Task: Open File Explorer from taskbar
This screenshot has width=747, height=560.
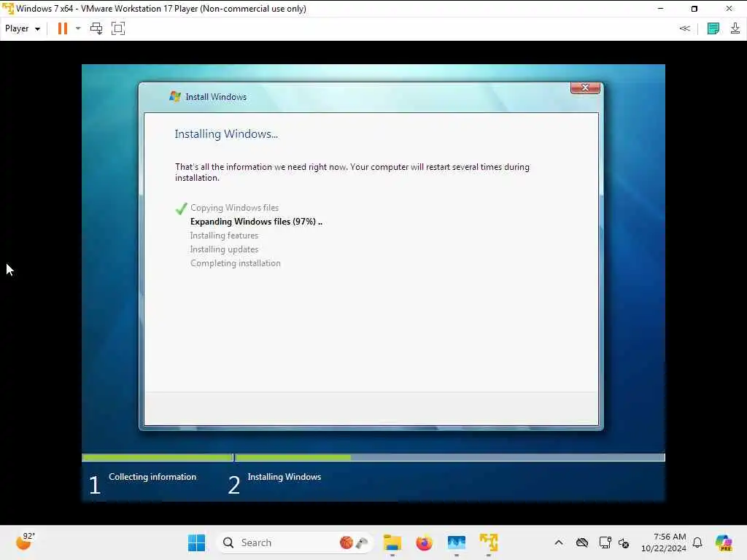Action: [392, 542]
